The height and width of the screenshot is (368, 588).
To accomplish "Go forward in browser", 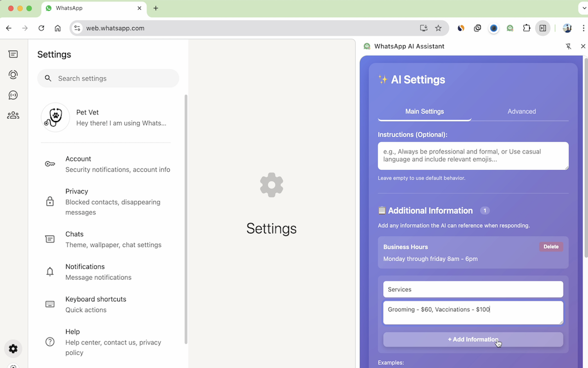I will click(x=25, y=28).
